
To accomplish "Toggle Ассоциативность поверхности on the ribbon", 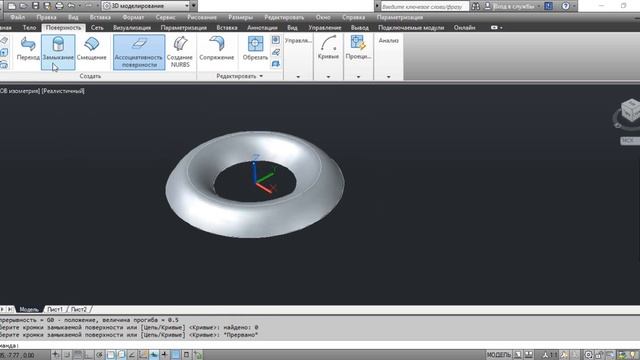I will (x=139, y=52).
